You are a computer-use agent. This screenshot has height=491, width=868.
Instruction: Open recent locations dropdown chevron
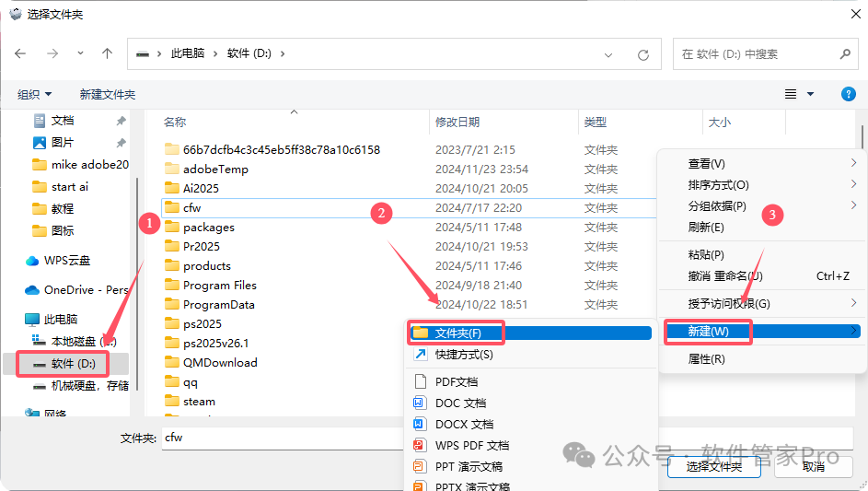click(80, 53)
